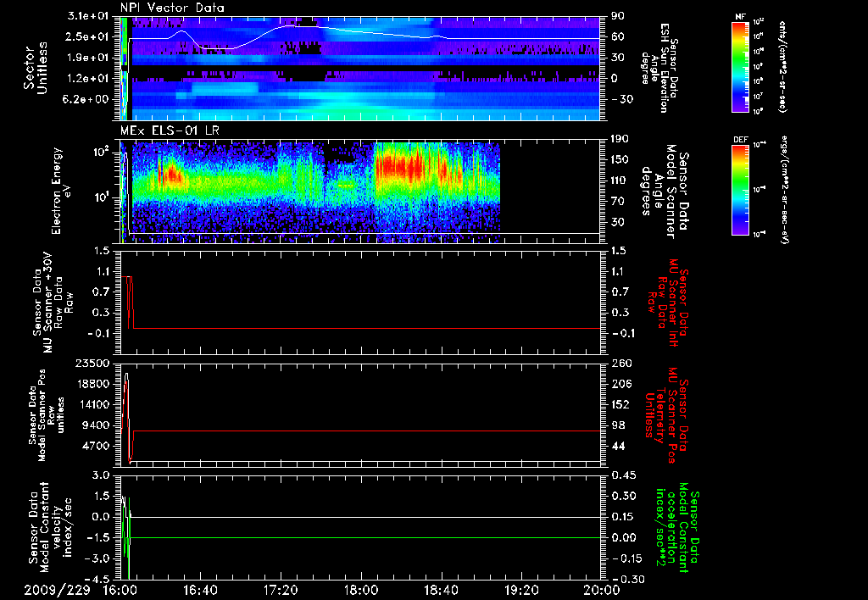Click the "3.1e+01" sector tick value
868x600 pixels.
click(x=87, y=15)
